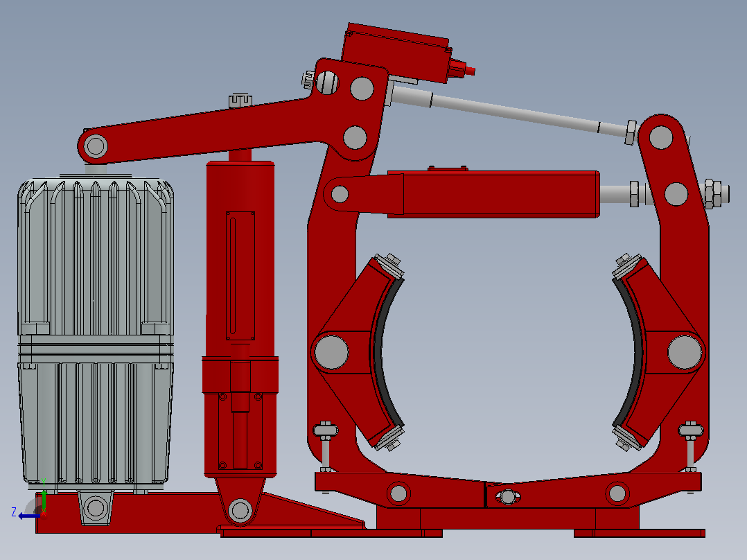747x560 pixels.
Task: Click the pin at lever arm left end
Action: 96,146
